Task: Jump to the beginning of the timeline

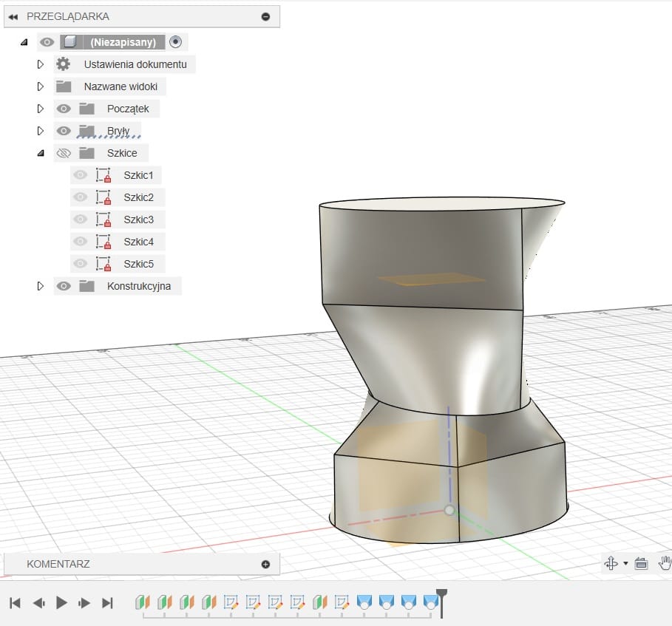Action: [15, 603]
